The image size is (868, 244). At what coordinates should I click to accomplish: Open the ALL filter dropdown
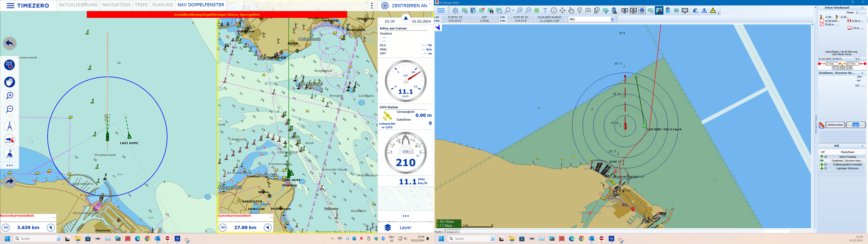[612, 19]
